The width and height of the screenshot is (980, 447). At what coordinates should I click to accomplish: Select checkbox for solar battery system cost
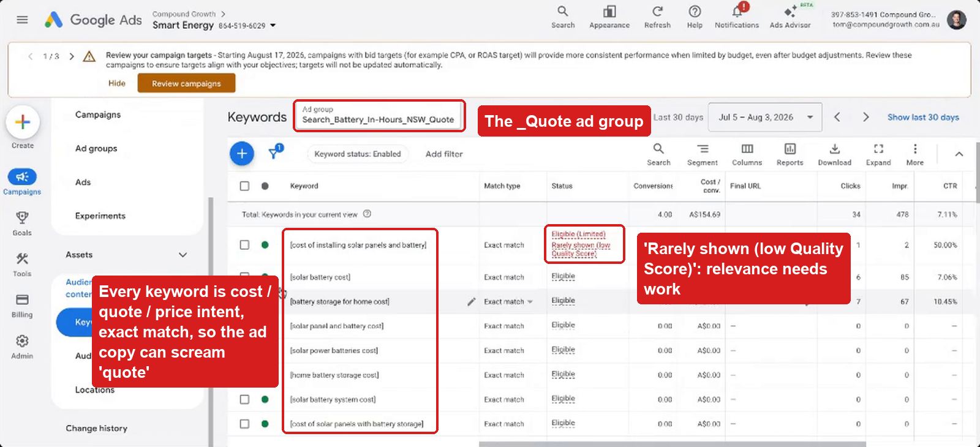(244, 399)
